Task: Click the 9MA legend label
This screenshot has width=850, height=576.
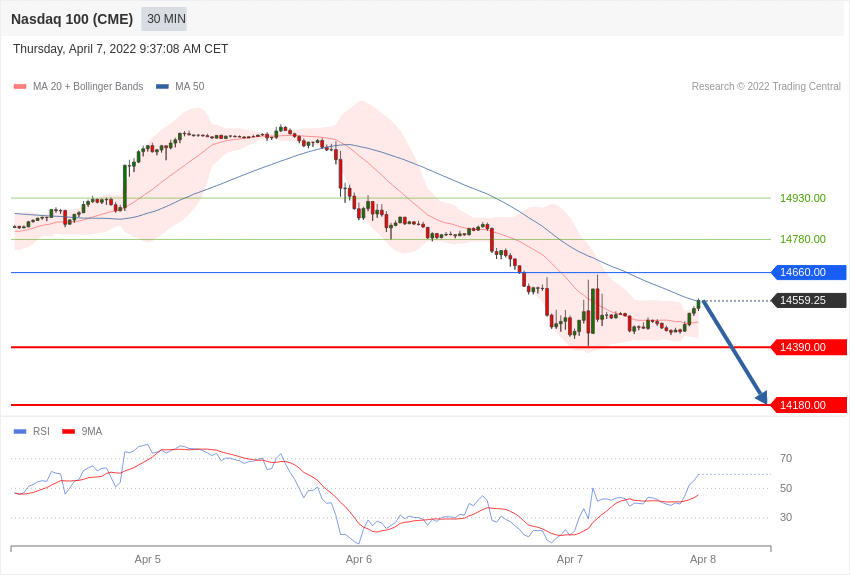Action: tap(92, 432)
